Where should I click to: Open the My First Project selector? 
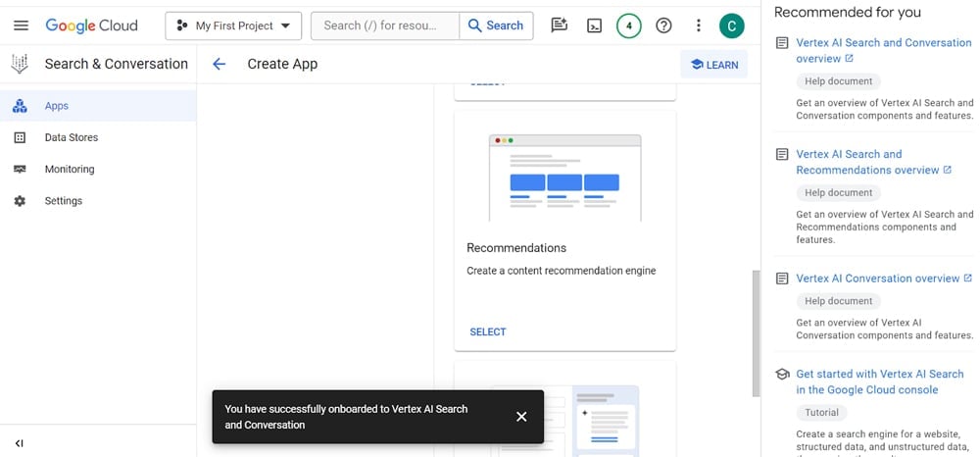233,25
